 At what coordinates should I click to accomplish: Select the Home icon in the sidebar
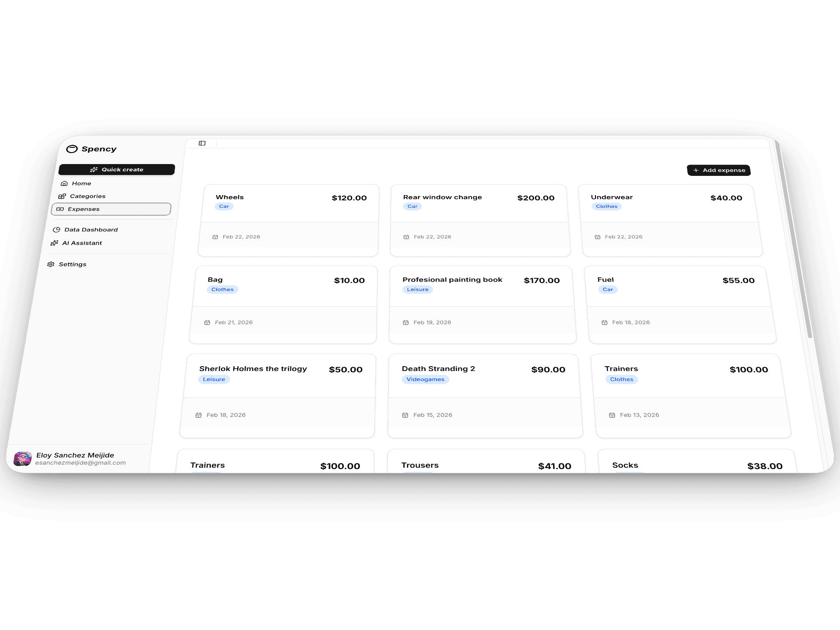coord(64,183)
